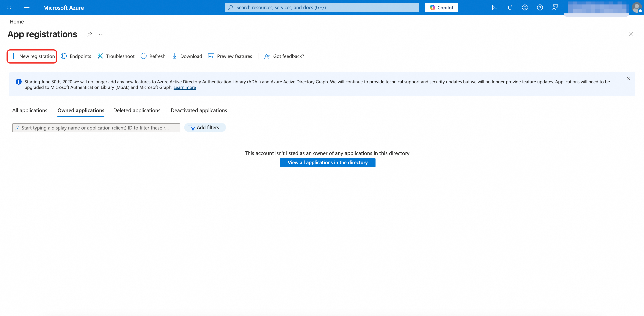Follow the Learn more link
Screen dimensions: 644x316
pyautogui.click(x=185, y=87)
